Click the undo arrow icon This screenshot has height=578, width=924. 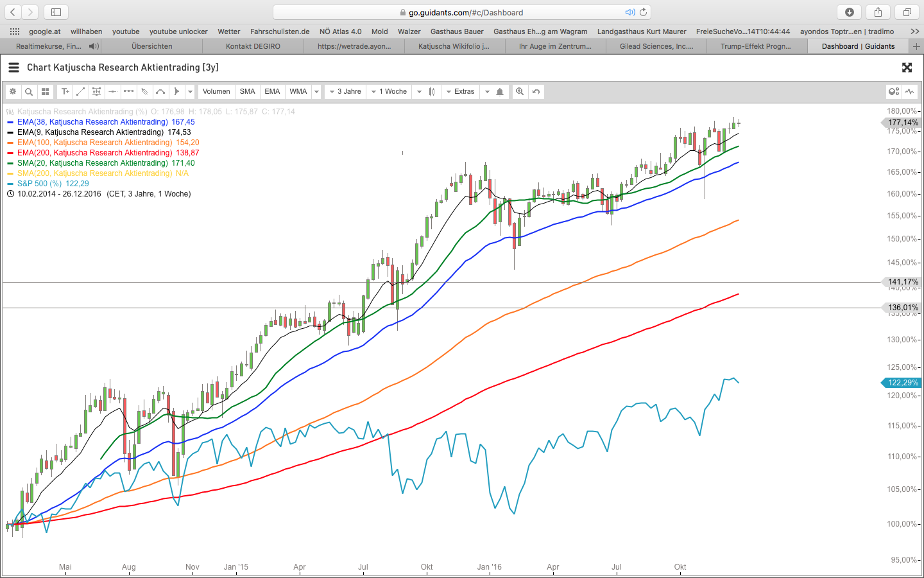pyautogui.click(x=536, y=92)
